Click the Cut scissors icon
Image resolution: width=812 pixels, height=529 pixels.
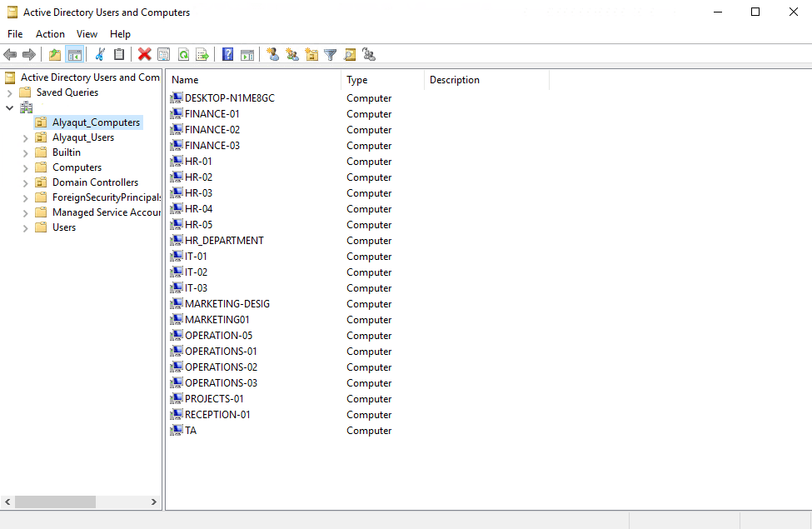[101, 54]
